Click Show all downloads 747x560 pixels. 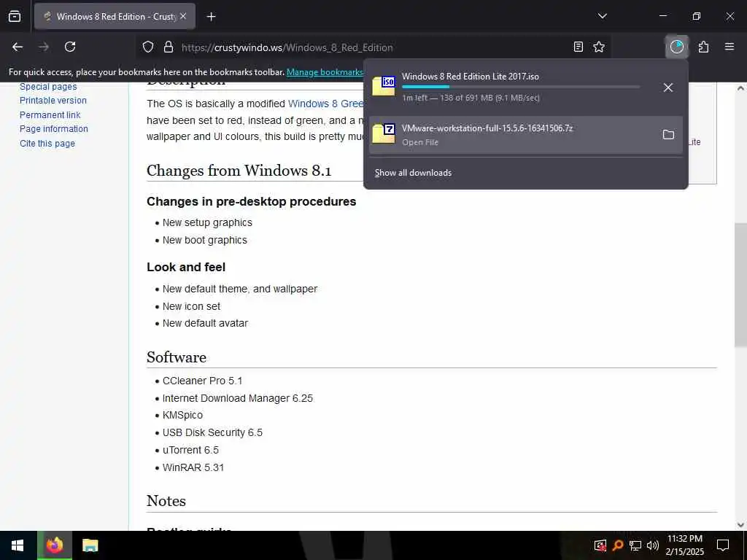[x=413, y=173]
